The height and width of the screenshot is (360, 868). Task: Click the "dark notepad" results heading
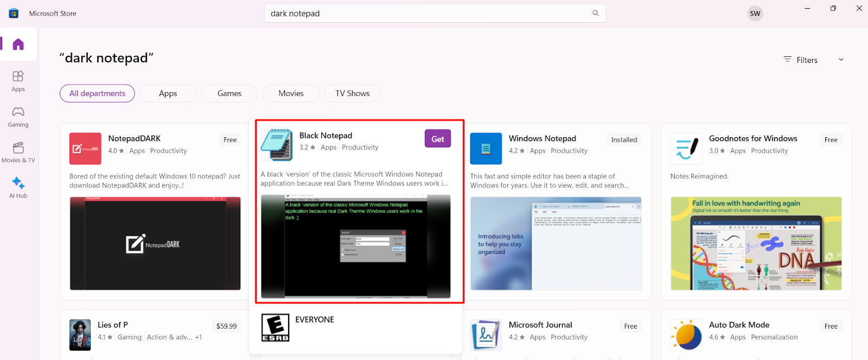point(106,58)
